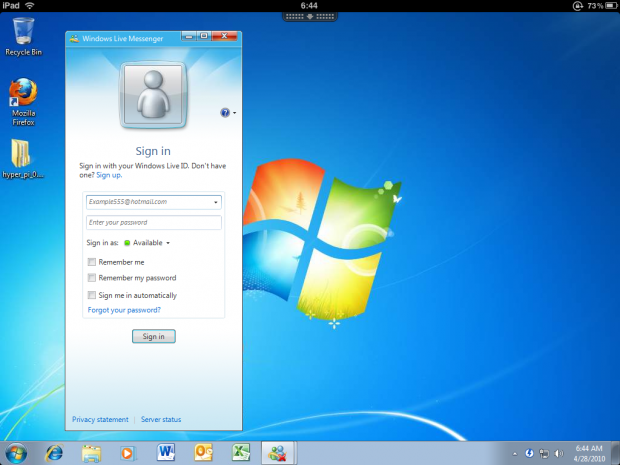Viewport: 620px width, 465px height.
Task: Open the Windows Start menu orb
Action: (x=16, y=453)
